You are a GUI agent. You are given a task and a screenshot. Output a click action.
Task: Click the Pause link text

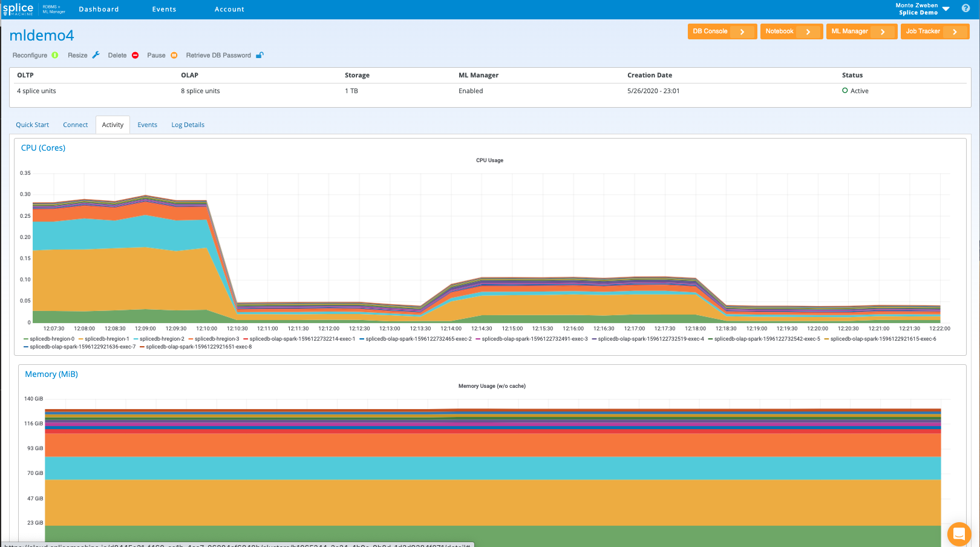tap(156, 55)
